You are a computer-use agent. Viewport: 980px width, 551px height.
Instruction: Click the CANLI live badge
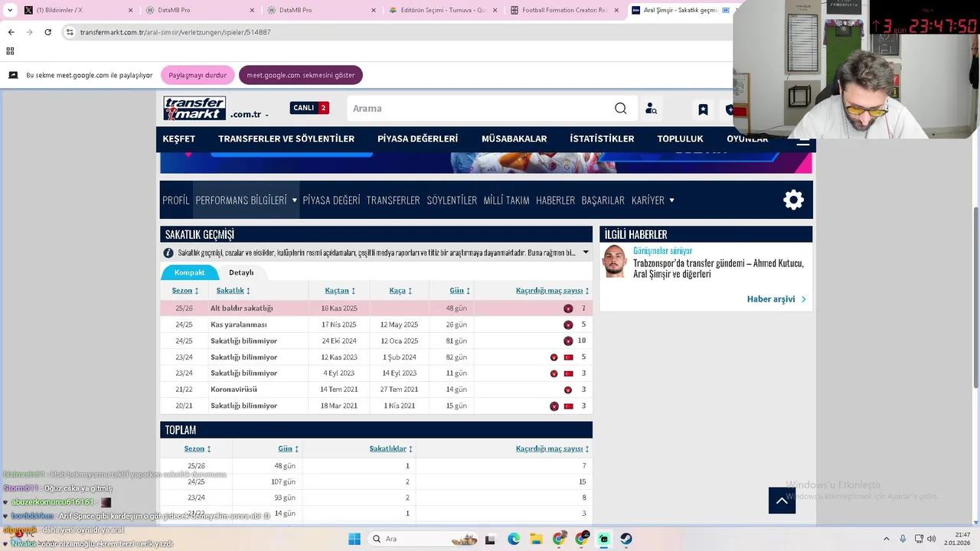pyautogui.click(x=309, y=108)
